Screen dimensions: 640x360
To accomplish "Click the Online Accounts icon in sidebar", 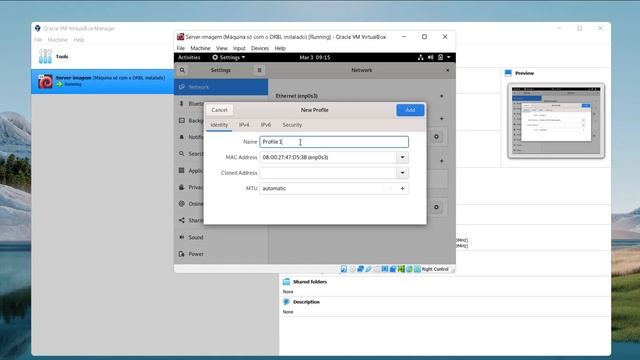I will [182, 204].
